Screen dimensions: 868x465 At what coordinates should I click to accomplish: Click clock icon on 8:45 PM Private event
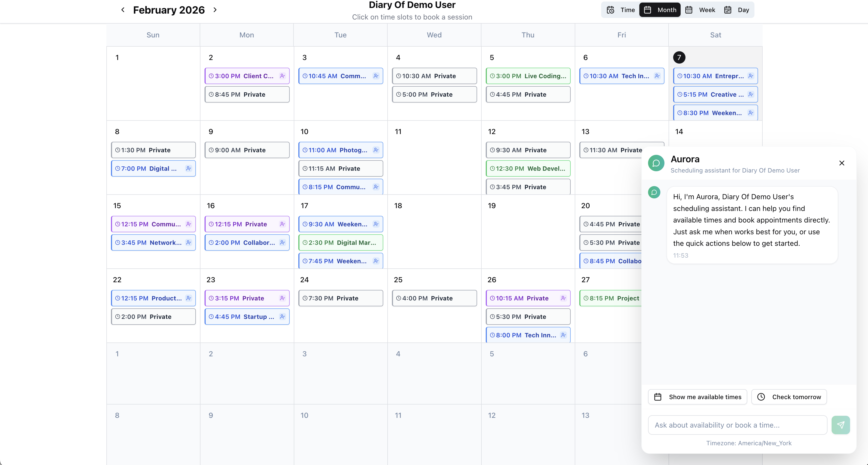tap(211, 94)
